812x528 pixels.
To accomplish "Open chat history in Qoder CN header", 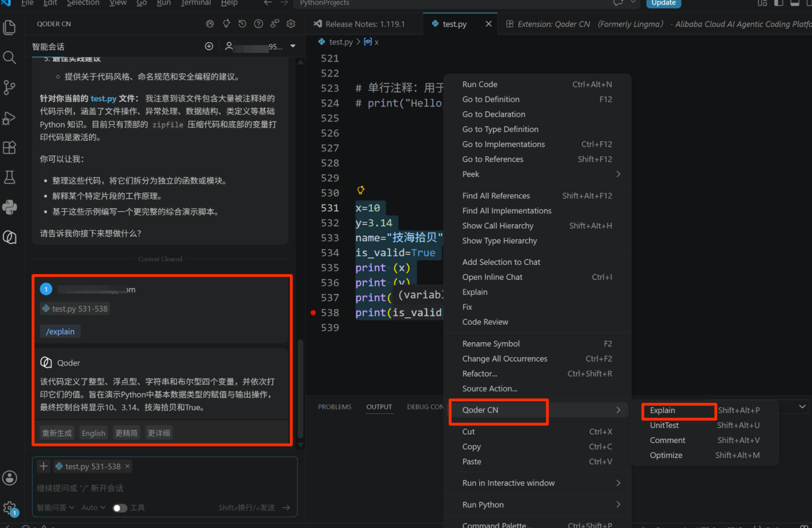I will (x=242, y=24).
